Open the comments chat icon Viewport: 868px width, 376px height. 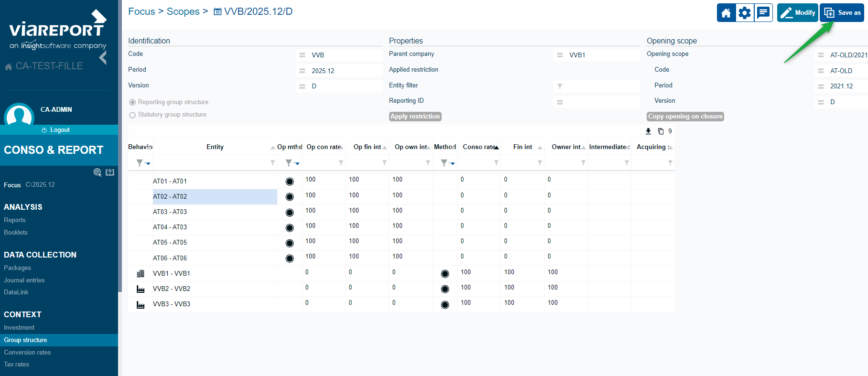coord(763,13)
